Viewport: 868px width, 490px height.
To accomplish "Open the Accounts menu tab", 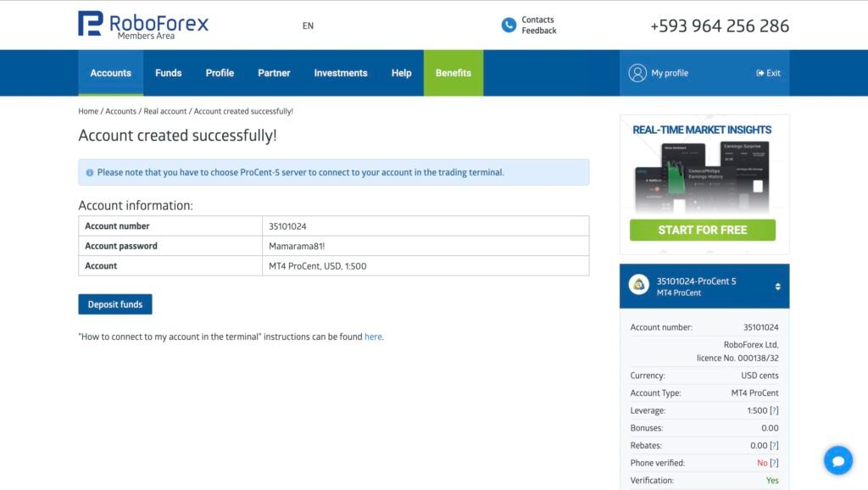I will click(111, 73).
